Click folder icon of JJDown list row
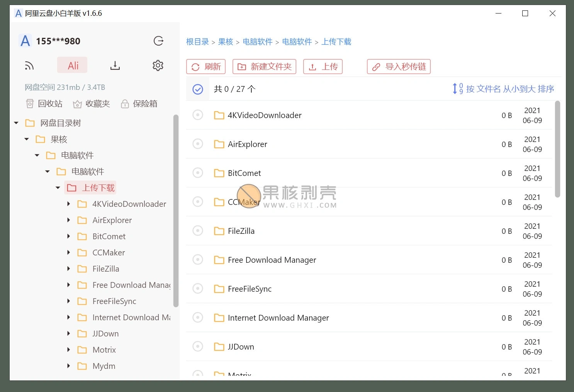 pos(219,346)
